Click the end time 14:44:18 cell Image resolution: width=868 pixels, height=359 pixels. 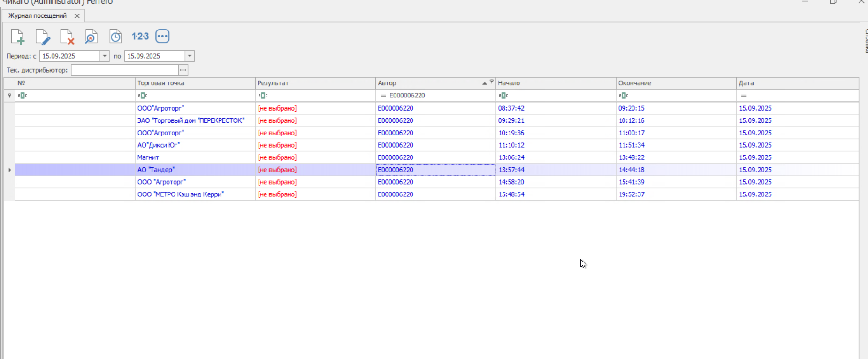[x=676, y=170]
